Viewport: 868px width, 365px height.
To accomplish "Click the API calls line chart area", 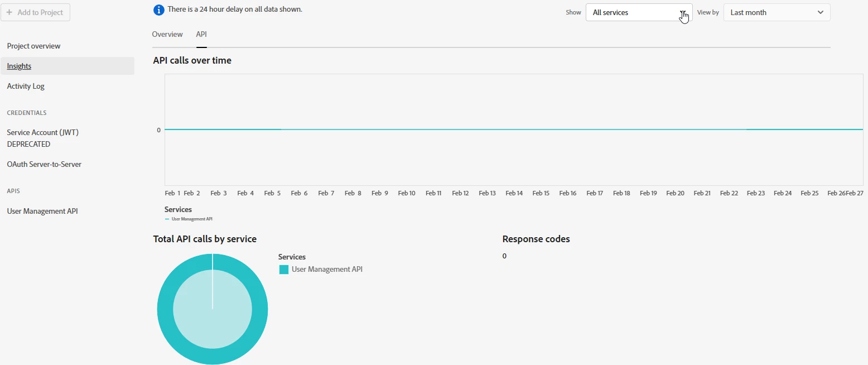I will click(514, 129).
